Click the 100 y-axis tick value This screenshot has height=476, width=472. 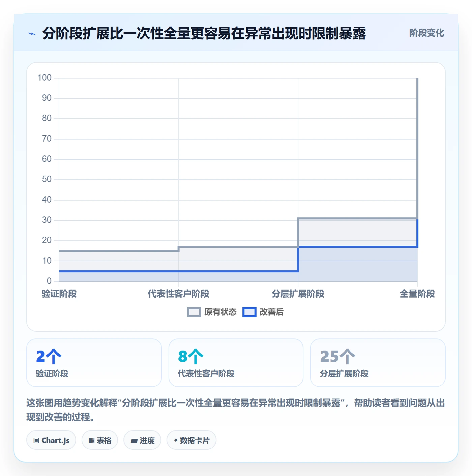45,78
